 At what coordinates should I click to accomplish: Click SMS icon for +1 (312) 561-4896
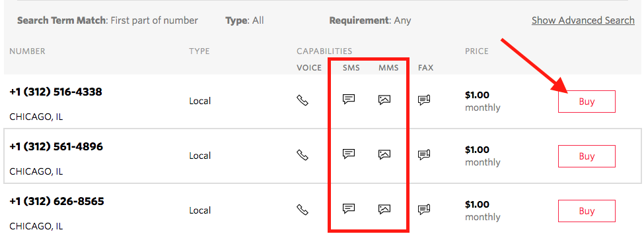[349, 154]
